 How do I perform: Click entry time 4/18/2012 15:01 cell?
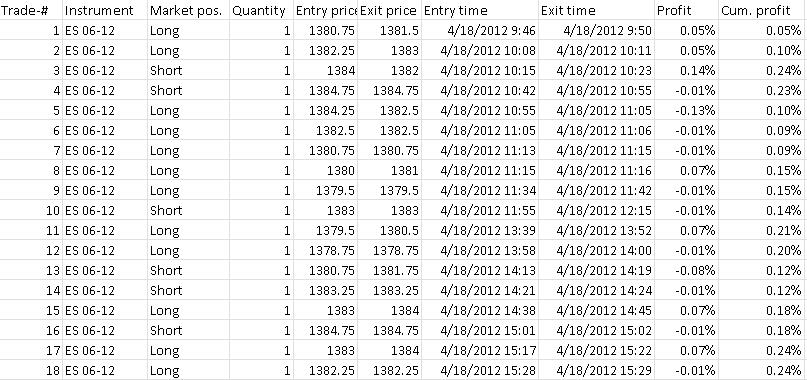point(480,330)
